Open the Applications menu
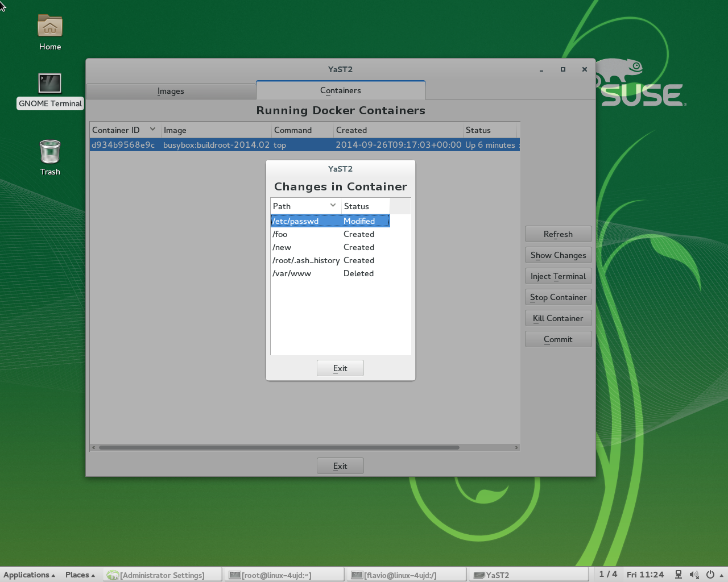 (x=30, y=575)
